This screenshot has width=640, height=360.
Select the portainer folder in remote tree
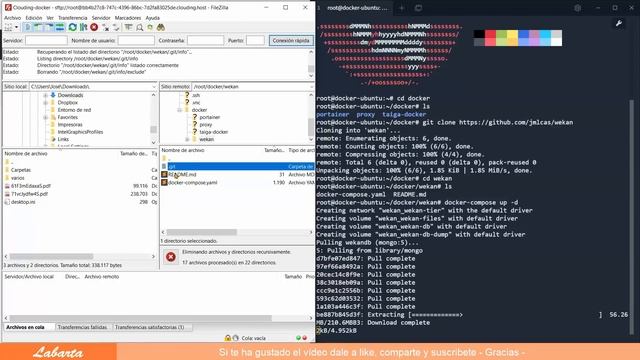[x=210, y=117]
